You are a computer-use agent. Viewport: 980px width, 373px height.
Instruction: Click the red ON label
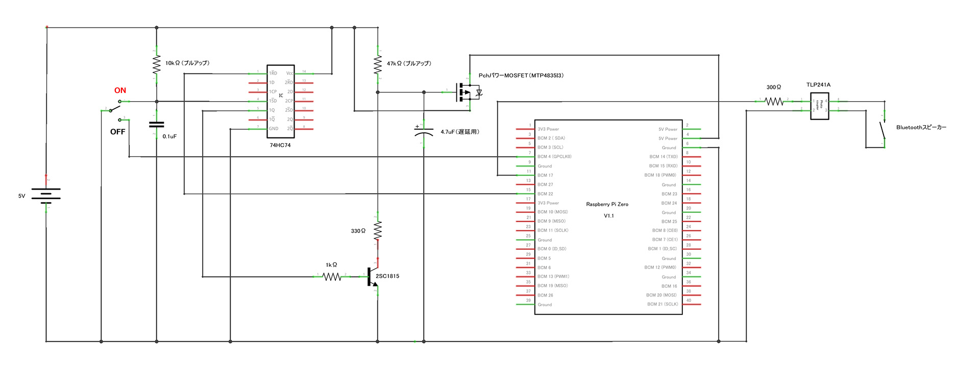[120, 90]
